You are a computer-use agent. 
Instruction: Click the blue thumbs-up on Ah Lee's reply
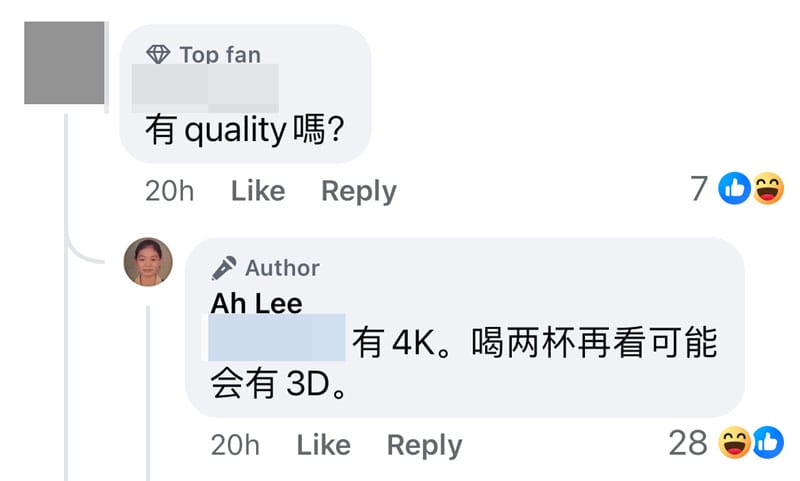pyautogui.click(x=768, y=442)
